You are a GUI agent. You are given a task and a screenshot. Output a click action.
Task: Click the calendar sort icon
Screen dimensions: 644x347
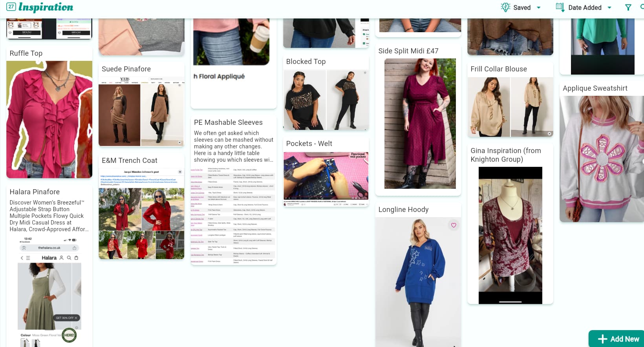560,7
